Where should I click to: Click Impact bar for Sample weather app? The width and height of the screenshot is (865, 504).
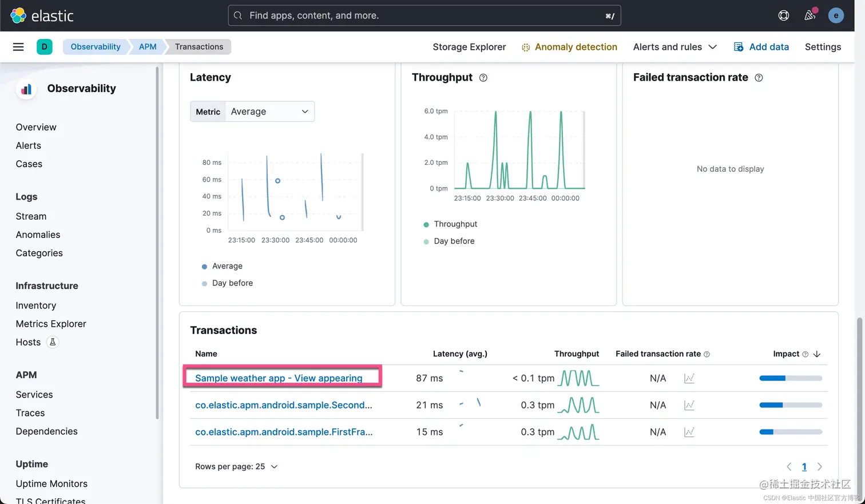pos(791,378)
